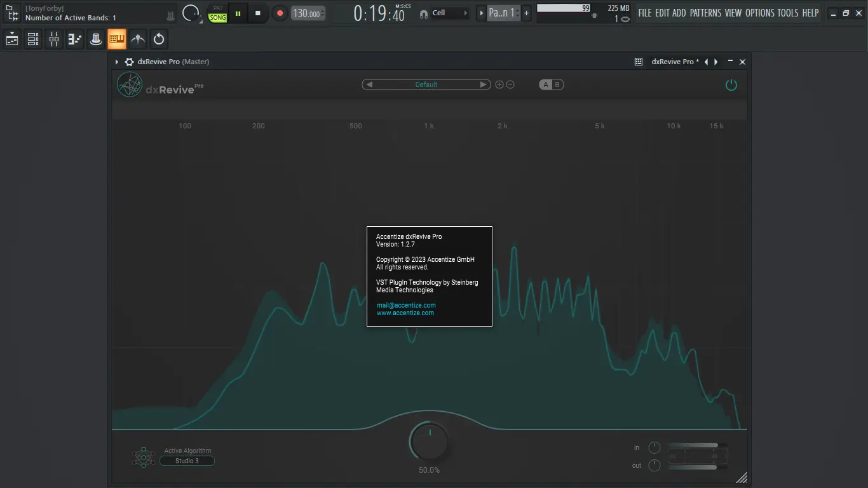
Task: Click the tempo tapper icon
Action: click(138, 39)
